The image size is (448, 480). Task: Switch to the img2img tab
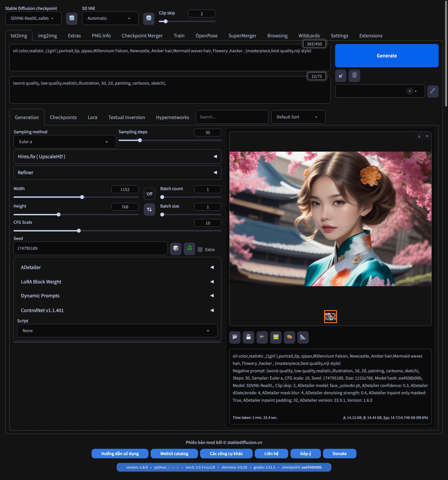coord(47,36)
